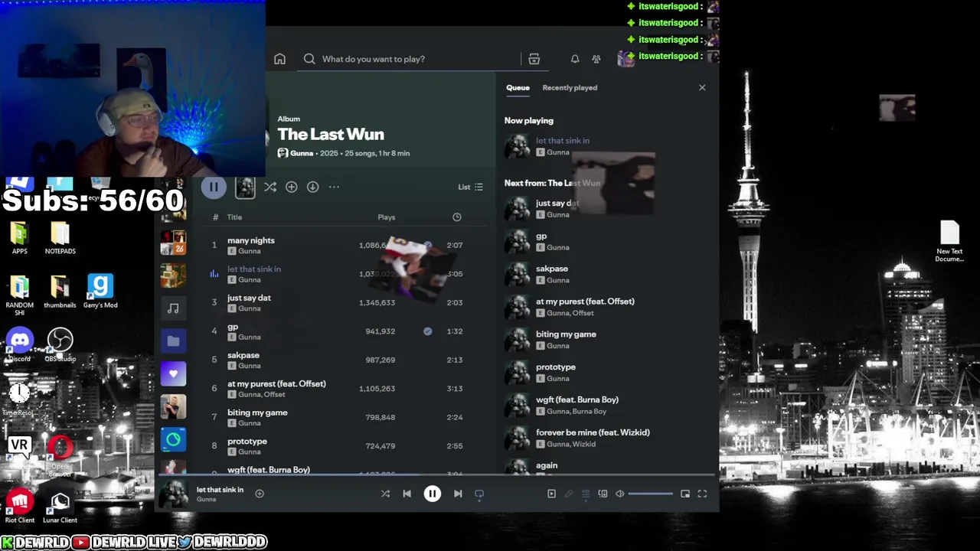
Task: Mute the volume with the speaker icon
Action: pyautogui.click(x=620, y=494)
